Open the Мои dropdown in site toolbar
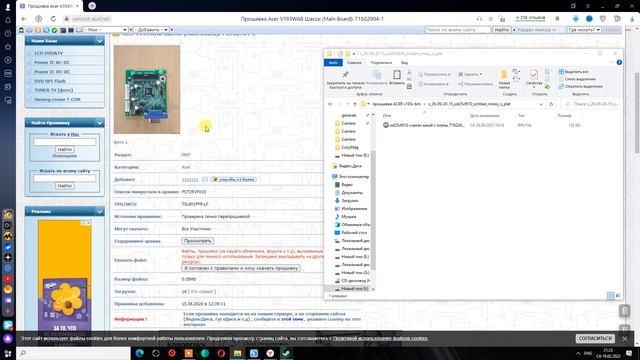The width and height of the screenshot is (640, 360). pos(106,30)
